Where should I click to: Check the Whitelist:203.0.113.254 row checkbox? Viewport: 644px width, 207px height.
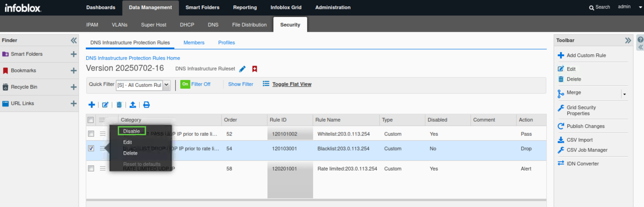point(91,134)
